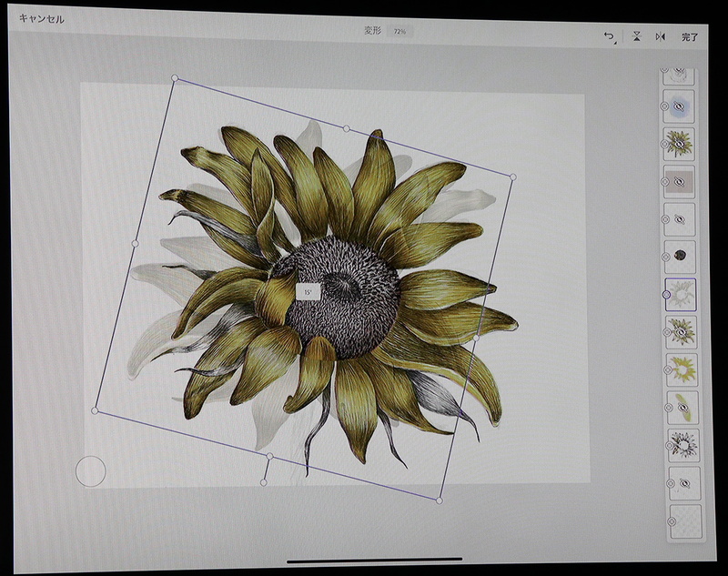
Task: Open the 72% zoom level field
Action: pyautogui.click(x=399, y=31)
